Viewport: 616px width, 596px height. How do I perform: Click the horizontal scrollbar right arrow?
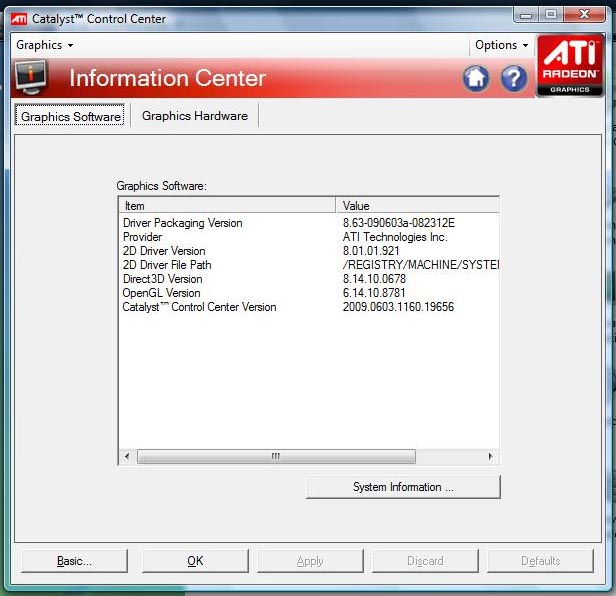(x=490, y=456)
